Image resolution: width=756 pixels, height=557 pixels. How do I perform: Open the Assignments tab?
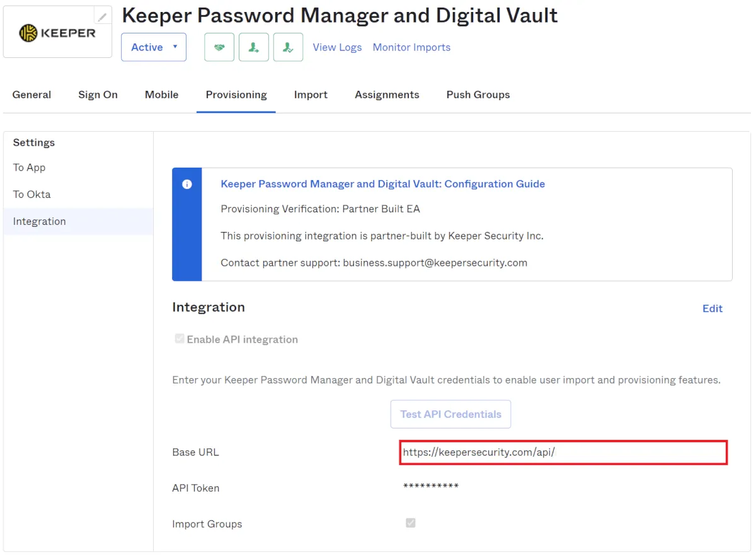click(x=387, y=95)
